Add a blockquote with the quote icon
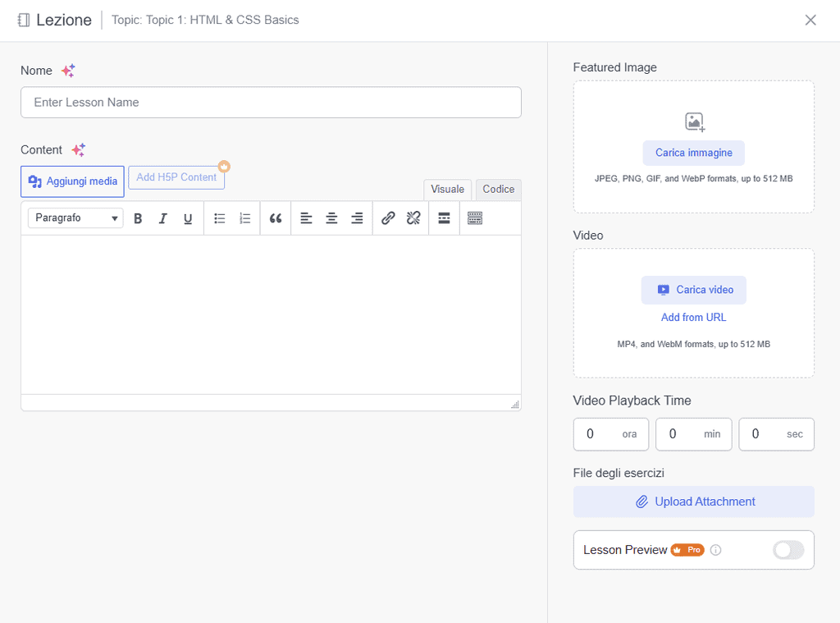 point(276,218)
